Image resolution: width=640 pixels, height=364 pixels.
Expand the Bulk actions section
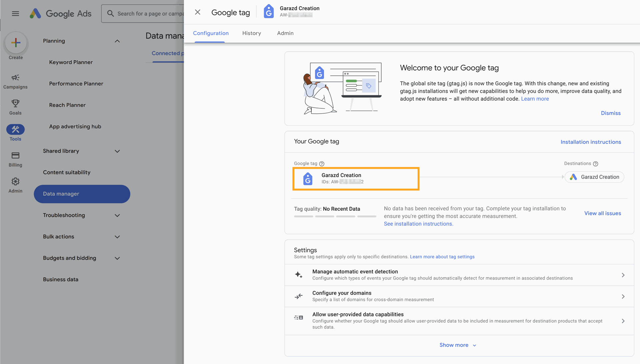pyautogui.click(x=117, y=237)
